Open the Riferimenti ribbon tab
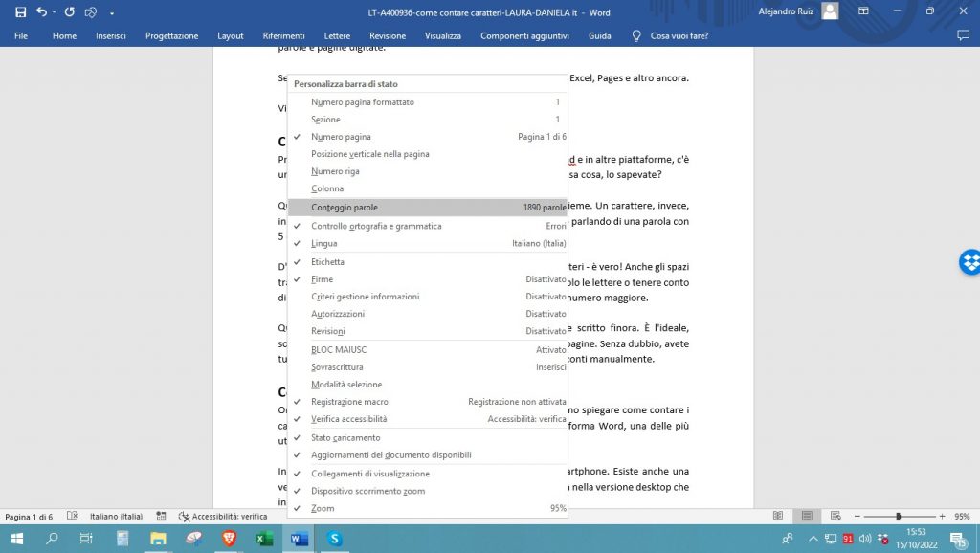The width and height of the screenshot is (980, 553). [x=283, y=35]
